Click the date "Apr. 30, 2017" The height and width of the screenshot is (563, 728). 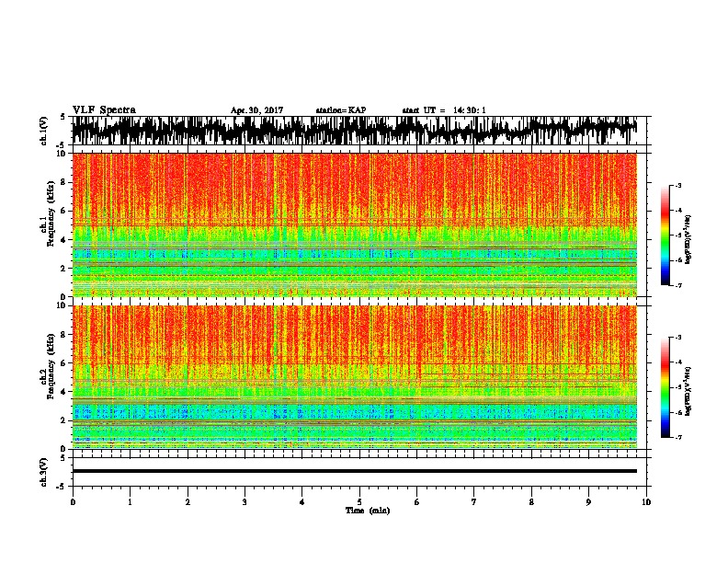point(256,110)
